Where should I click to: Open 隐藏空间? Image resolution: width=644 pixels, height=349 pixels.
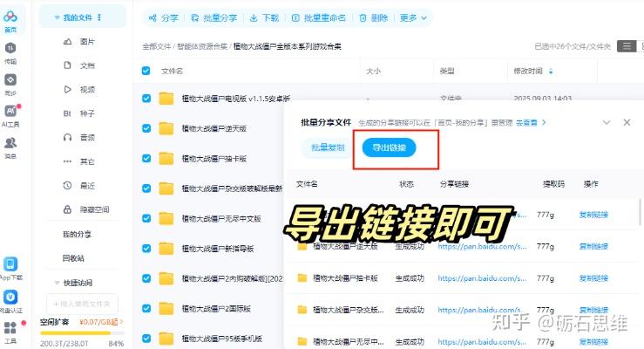coord(86,209)
